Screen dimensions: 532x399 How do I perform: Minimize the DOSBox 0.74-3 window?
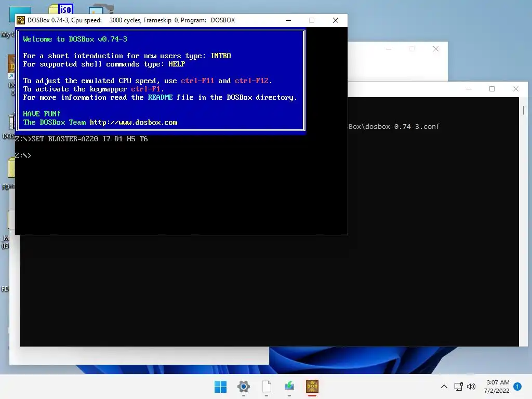click(x=288, y=20)
